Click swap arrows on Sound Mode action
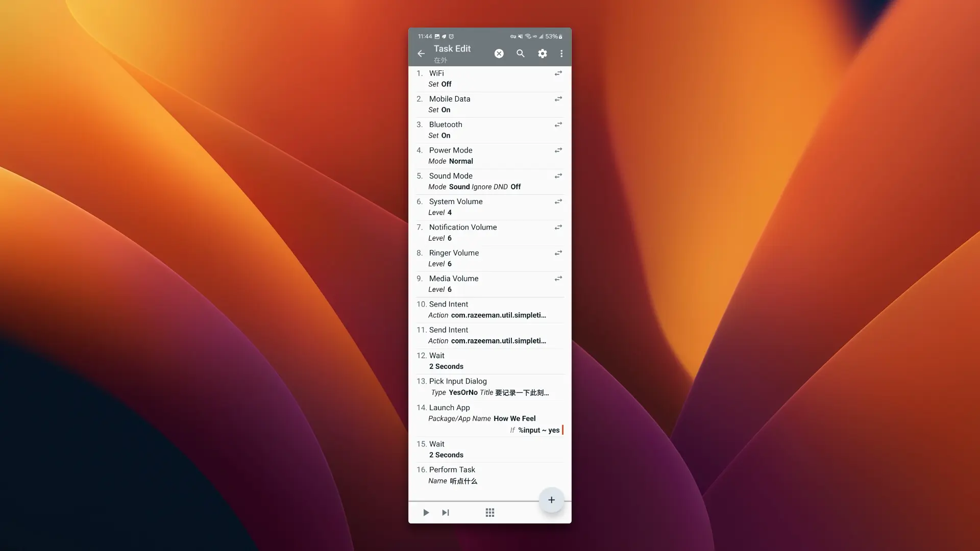 (558, 176)
